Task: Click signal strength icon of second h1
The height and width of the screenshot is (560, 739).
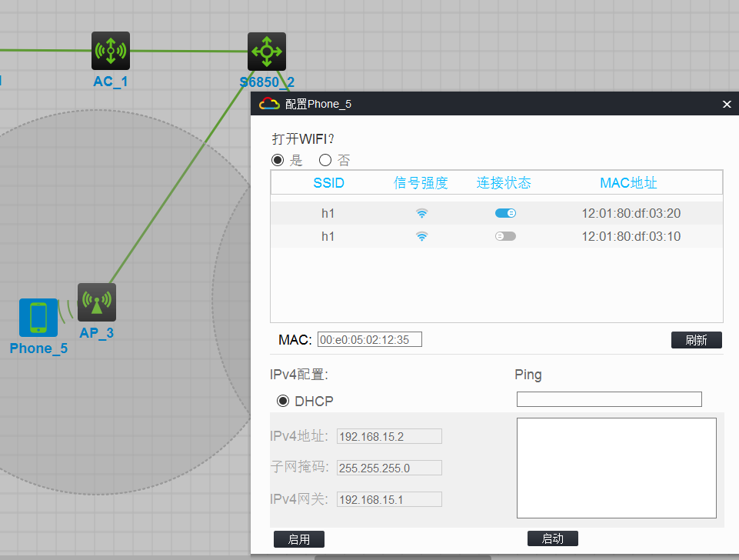Action: coord(422,237)
